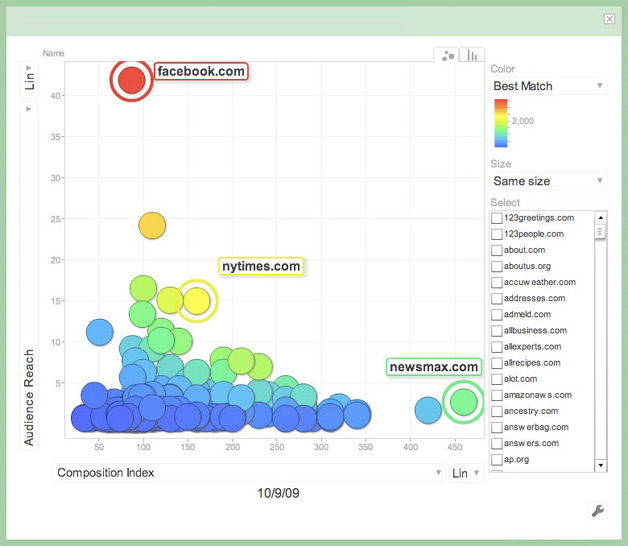Open the wrench settings icon
628x546 pixels.
coord(599,511)
